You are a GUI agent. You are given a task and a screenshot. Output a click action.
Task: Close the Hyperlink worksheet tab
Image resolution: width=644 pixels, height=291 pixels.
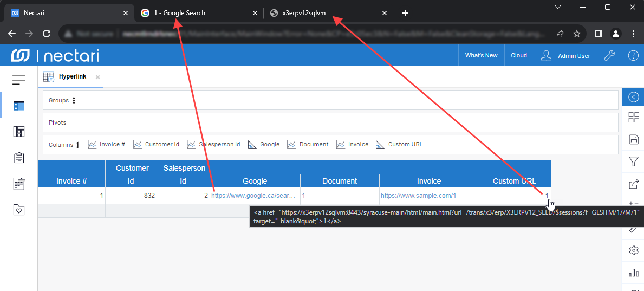(98, 77)
